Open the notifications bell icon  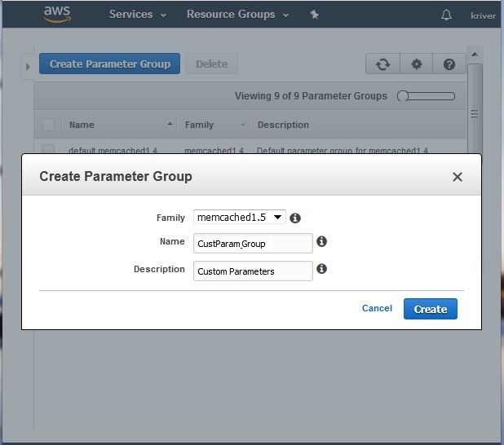pyautogui.click(x=446, y=15)
